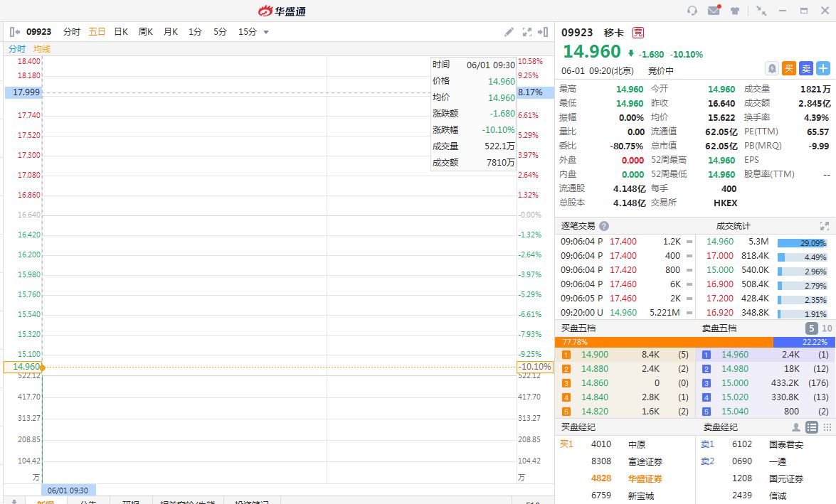The image size is (836, 504).
Task: Collapse the left panel with arrow icon
Action: click(x=15, y=32)
